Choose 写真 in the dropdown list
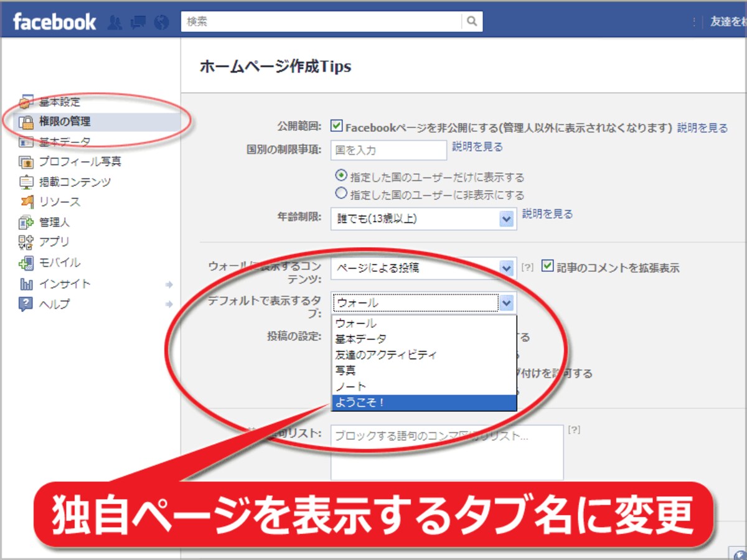747x560 pixels. point(424,370)
